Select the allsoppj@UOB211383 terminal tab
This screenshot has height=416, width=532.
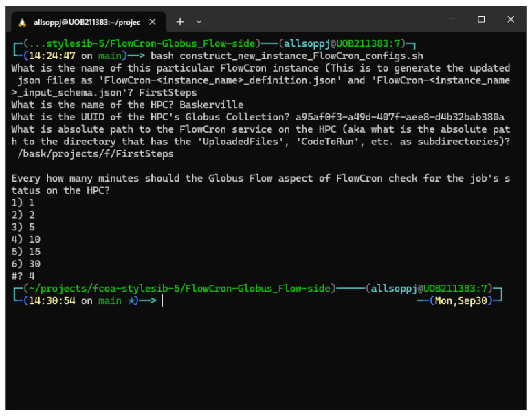87,23
